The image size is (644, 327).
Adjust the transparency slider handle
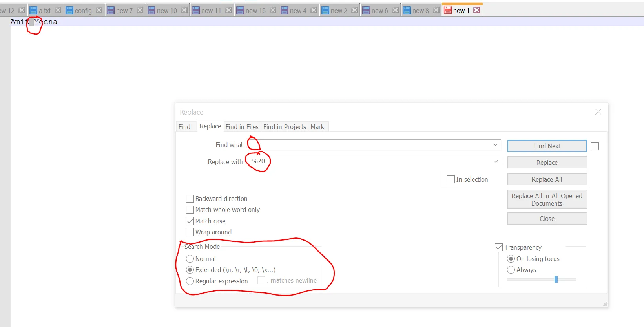click(x=556, y=280)
